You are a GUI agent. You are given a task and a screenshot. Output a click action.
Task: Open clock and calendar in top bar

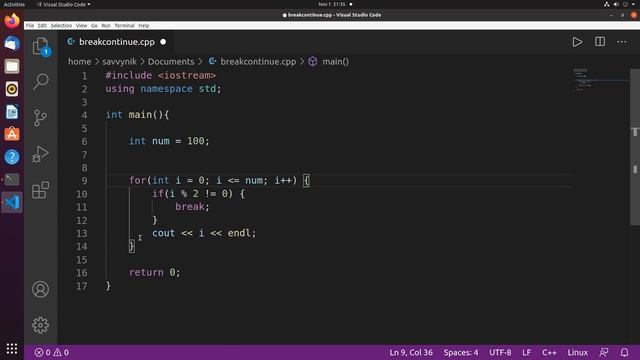pyautogui.click(x=332, y=4)
